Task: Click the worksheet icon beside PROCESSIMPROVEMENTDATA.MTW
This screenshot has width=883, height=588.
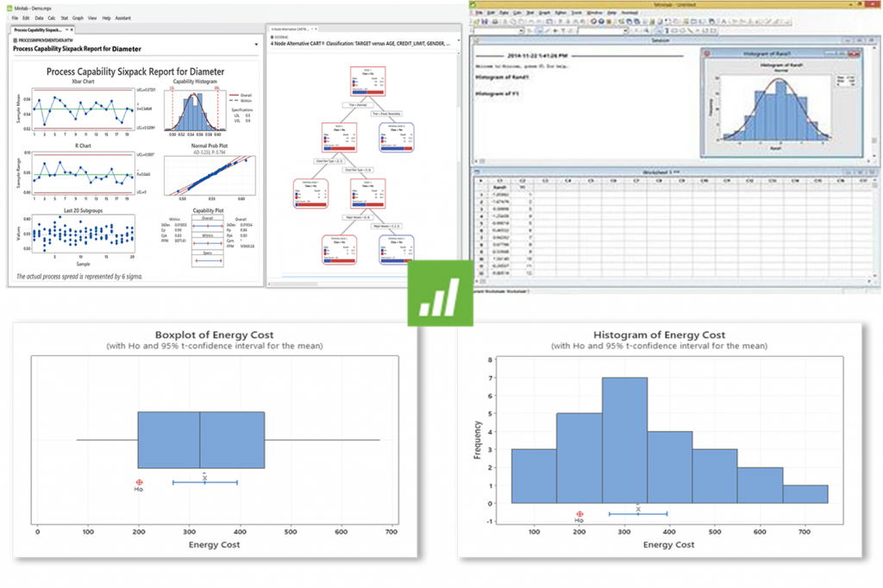Action: point(17,40)
